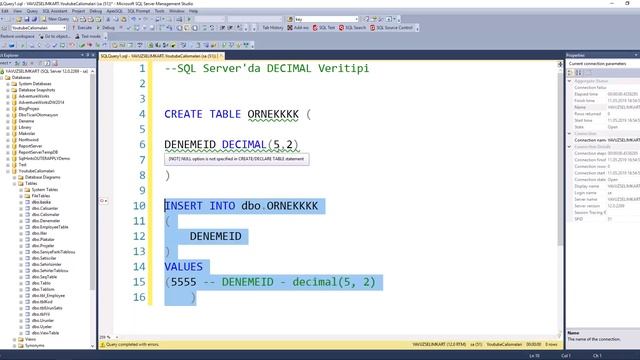The height and width of the screenshot is (360, 640).
Task: Expand the System Databases node
Action: (x=8, y=84)
